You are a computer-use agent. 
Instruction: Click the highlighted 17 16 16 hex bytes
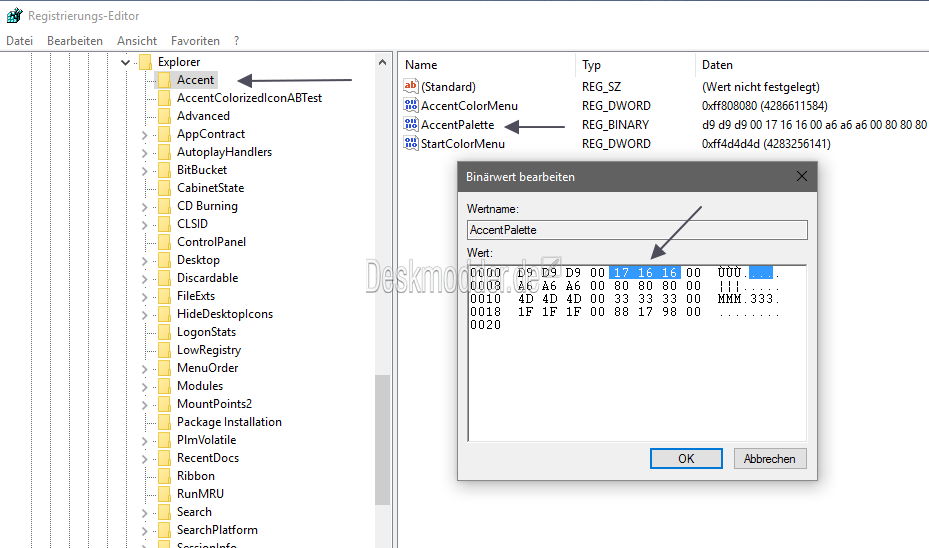coord(645,273)
